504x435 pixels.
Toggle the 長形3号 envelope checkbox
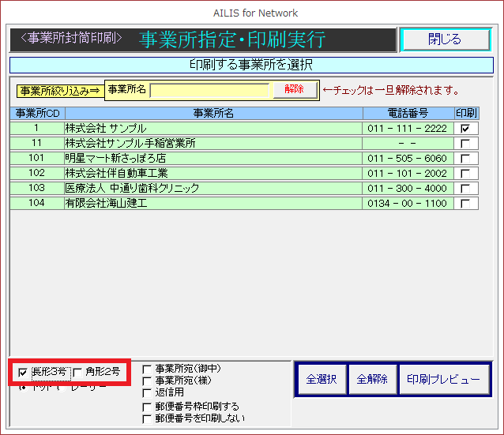click(x=23, y=372)
